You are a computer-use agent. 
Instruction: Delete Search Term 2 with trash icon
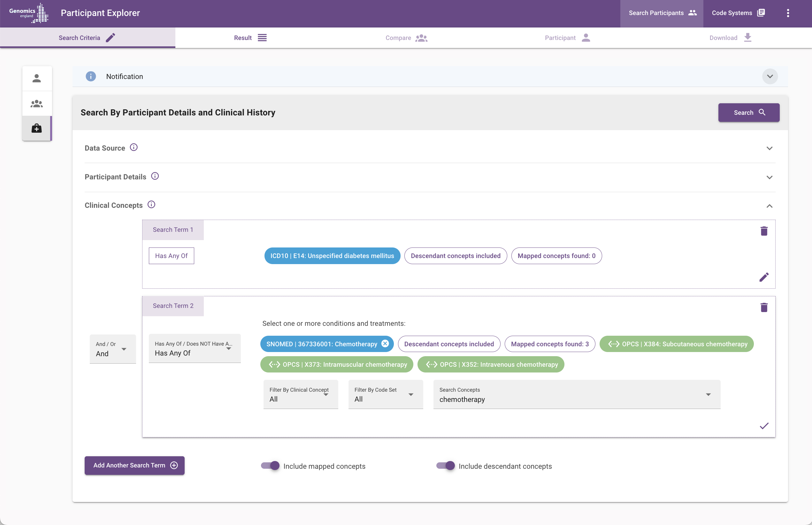coord(764,308)
